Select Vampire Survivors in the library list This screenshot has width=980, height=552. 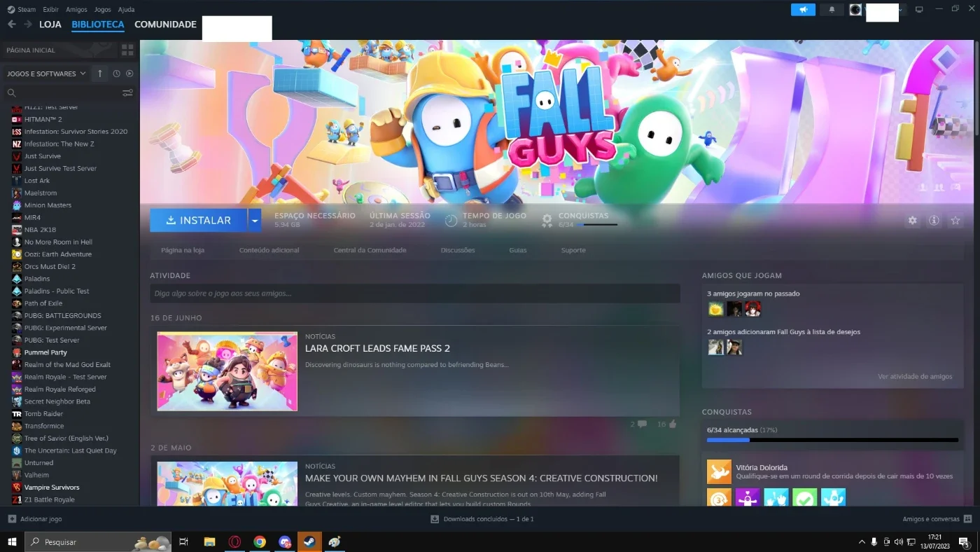[52, 488]
